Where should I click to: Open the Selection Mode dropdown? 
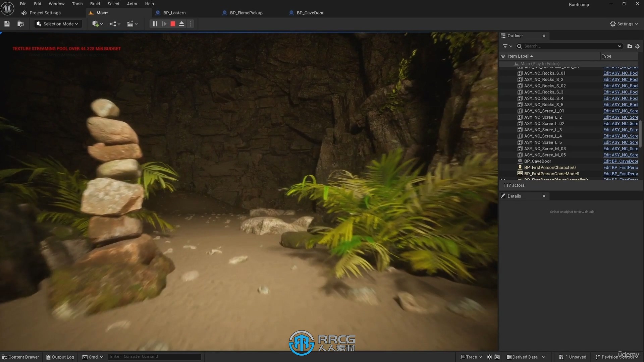[58, 24]
